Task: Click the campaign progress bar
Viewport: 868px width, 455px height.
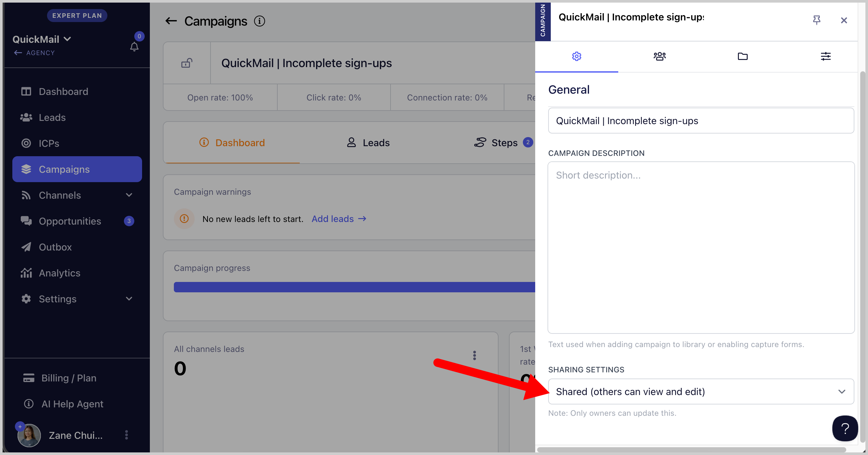Action: tap(355, 287)
